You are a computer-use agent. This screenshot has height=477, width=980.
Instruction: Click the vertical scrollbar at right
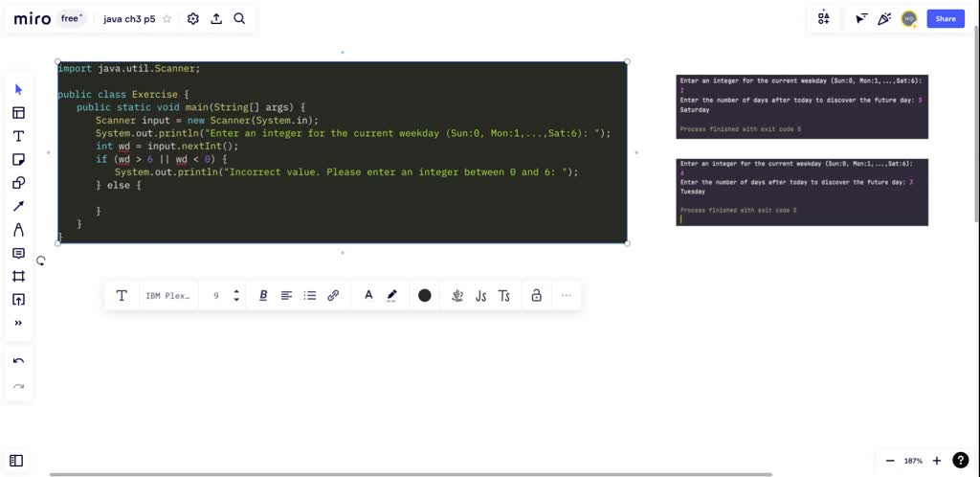tap(977, 125)
